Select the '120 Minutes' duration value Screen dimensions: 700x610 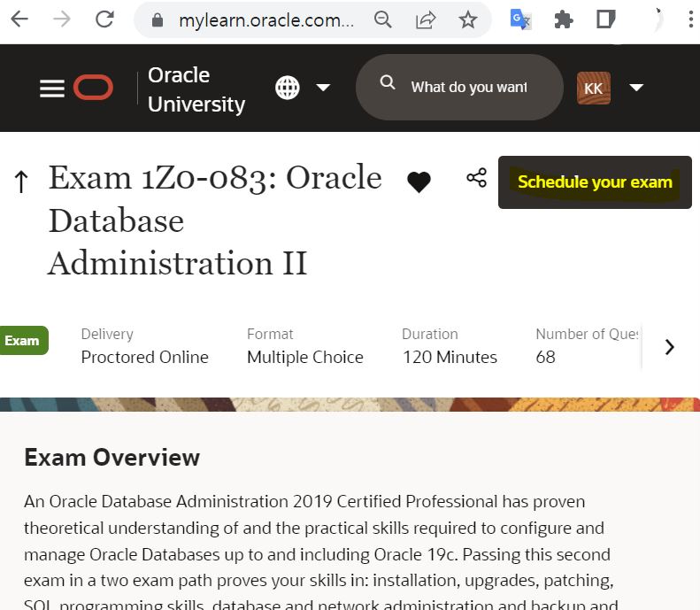[x=450, y=357]
